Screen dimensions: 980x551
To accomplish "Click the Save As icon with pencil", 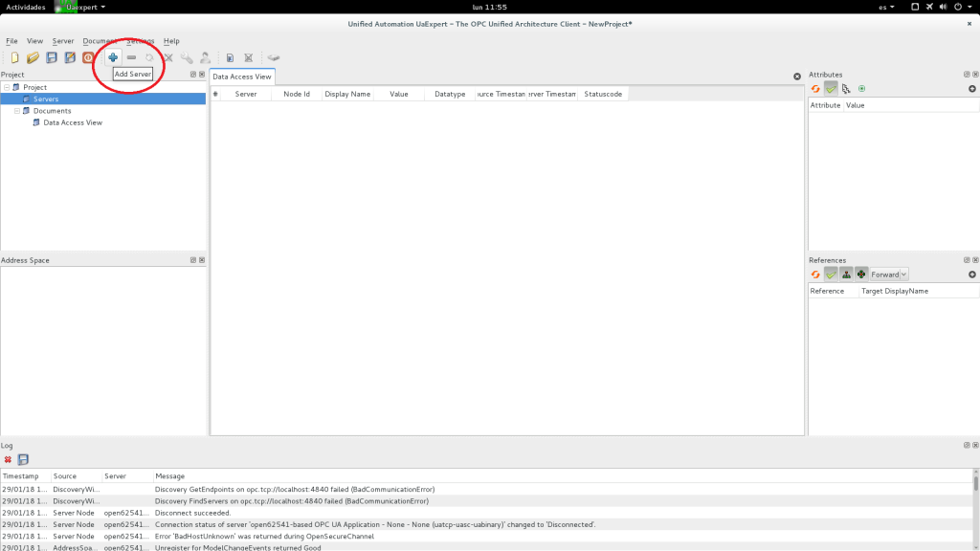I will [70, 57].
